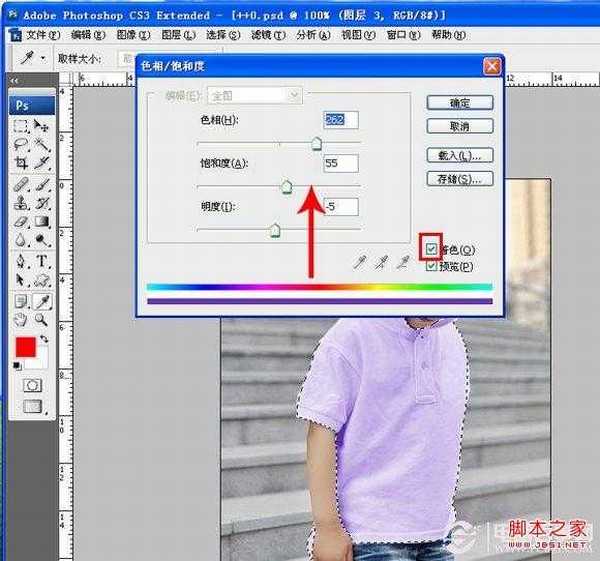The image size is (600, 561).
Task: Uncheck the 预览 (Preview) checkbox
Action: coord(432,267)
